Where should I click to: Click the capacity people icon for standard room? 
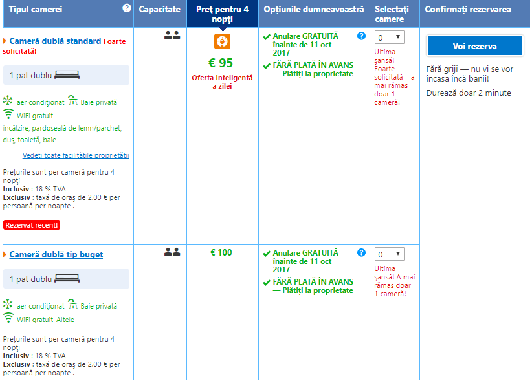click(x=172, y=36)
